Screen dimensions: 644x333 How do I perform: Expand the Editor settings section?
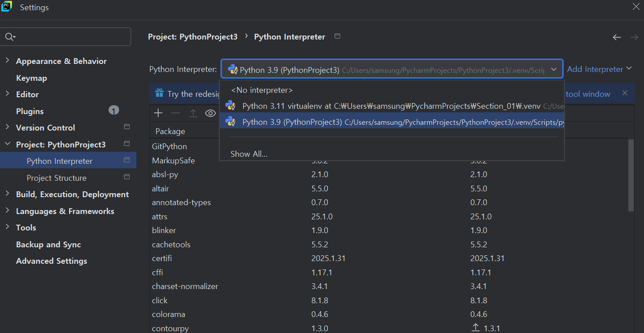pyautogui.click(x=8, y=94)
